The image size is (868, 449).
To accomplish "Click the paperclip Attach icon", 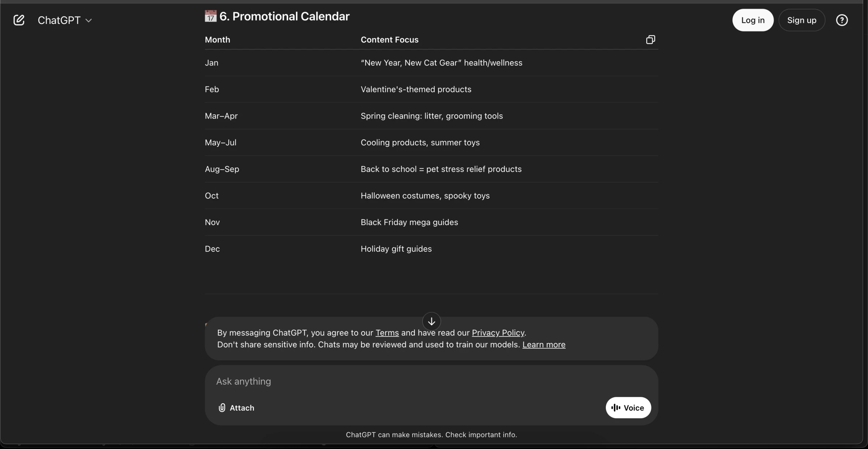I will (222, 408).
